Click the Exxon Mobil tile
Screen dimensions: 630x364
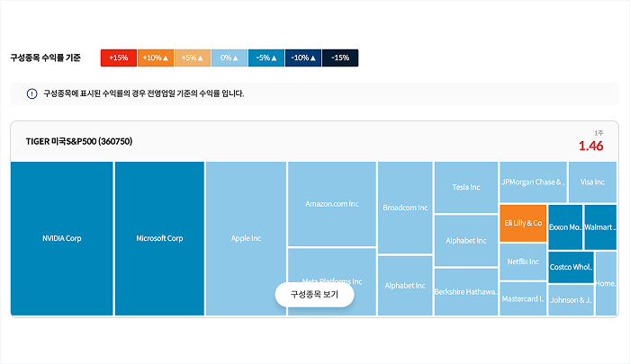565,227
